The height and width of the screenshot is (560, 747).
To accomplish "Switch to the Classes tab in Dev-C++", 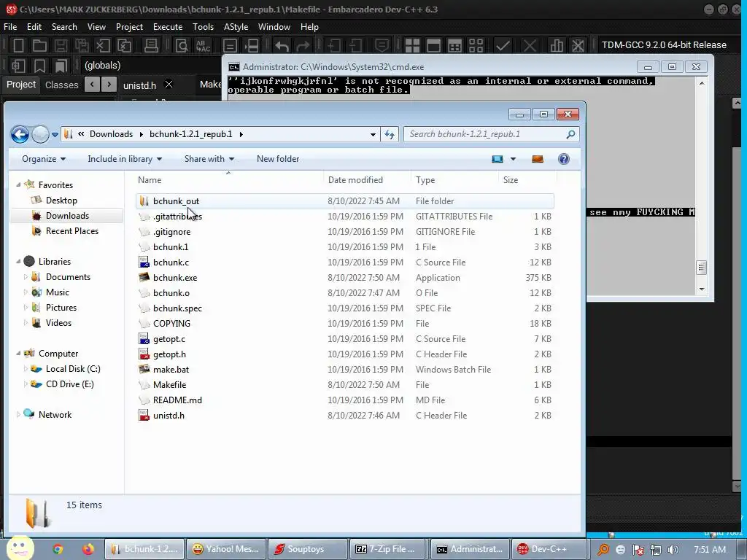I will [x=61, y=85].
